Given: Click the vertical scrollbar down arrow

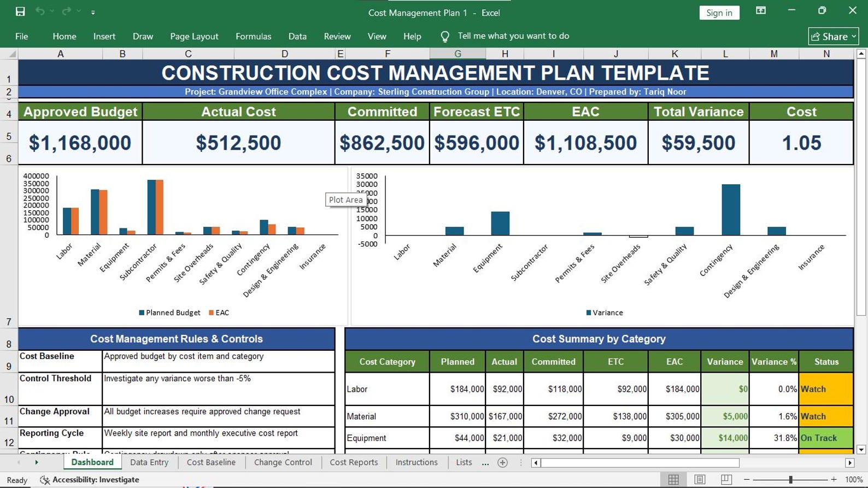Looking at the screenshot, I should point(861,450).
